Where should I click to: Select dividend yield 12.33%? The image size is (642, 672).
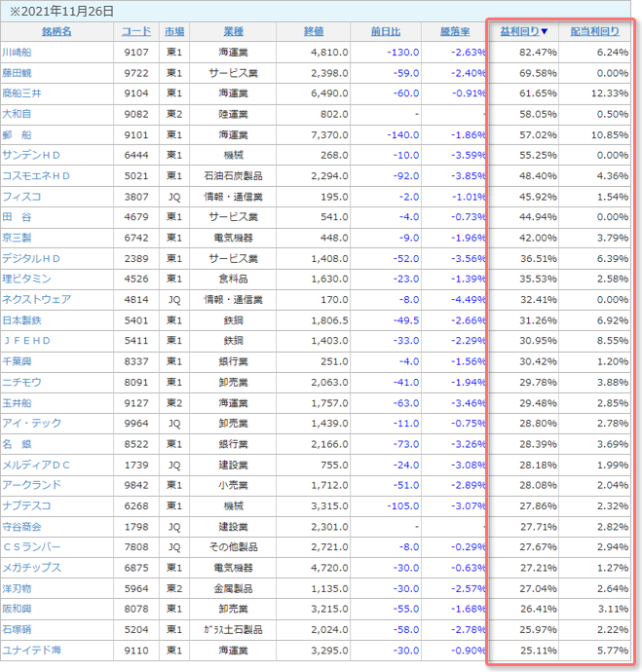[x=610, y=93]
